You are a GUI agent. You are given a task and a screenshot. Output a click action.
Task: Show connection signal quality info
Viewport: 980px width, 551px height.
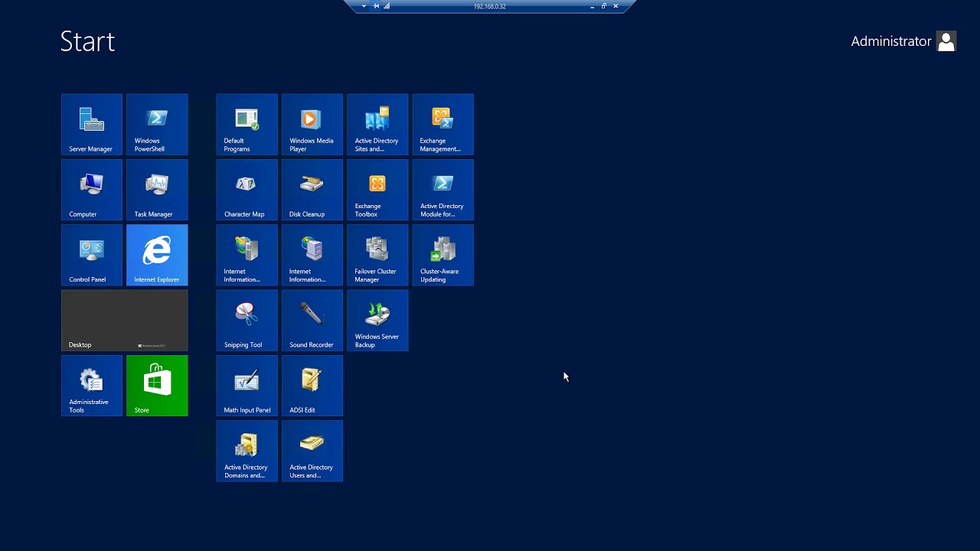pos(387,6)
